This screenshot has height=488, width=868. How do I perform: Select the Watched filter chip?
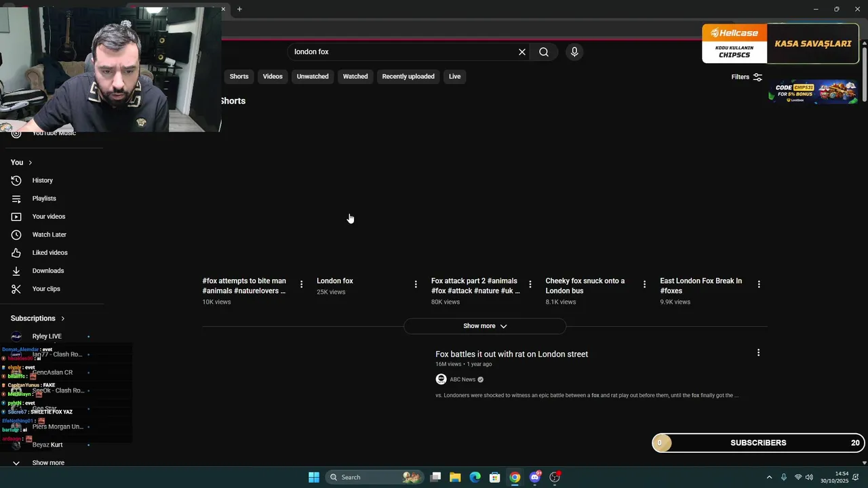355,77
